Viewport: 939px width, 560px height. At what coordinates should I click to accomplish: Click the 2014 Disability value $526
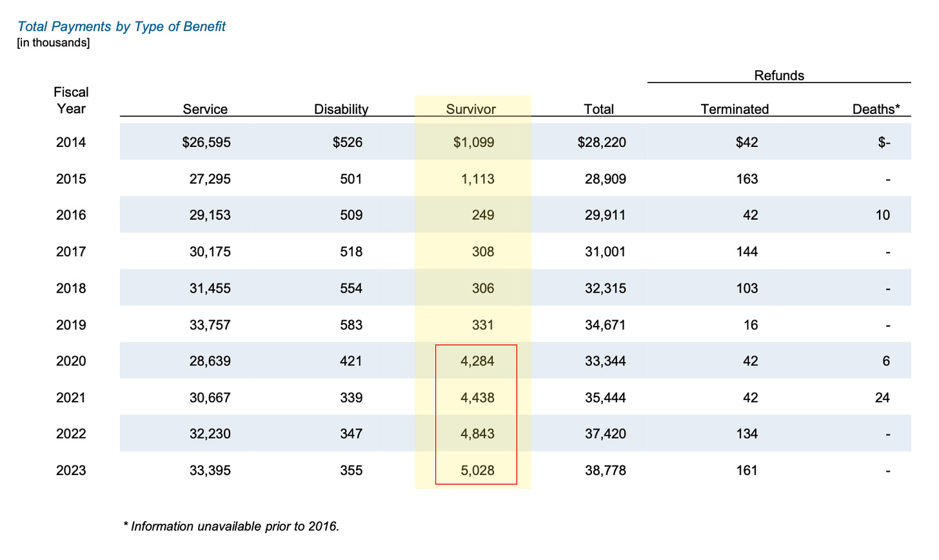tap(348, 142)
